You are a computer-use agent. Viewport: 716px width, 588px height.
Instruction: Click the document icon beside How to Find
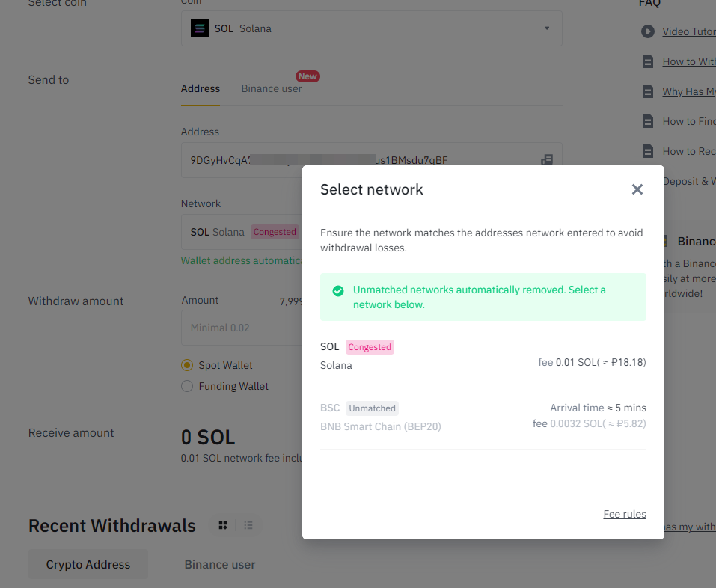tap(647, 121)
